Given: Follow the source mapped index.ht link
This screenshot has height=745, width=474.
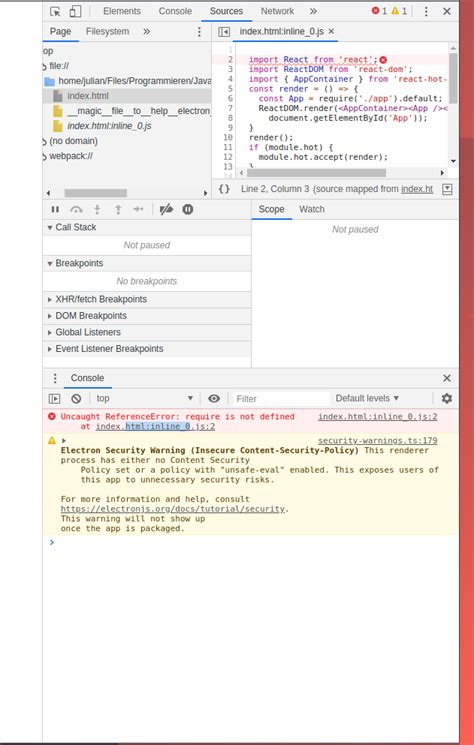Looking at the screenshot, I should [x=417, y=189].
